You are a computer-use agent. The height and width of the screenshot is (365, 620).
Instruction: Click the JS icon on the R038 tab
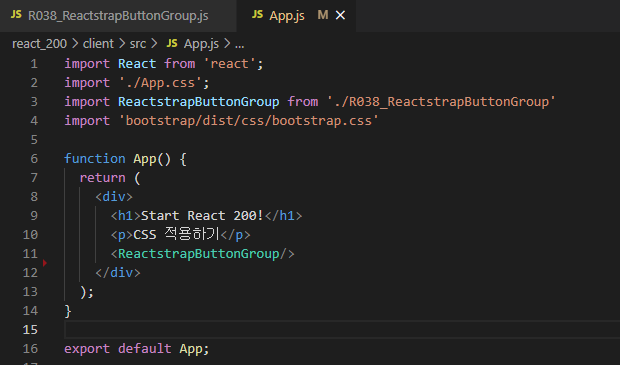16,15
